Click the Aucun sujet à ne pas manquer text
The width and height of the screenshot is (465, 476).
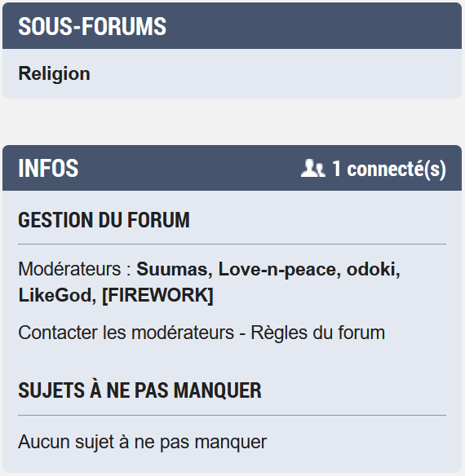click(x=143, y=442)
